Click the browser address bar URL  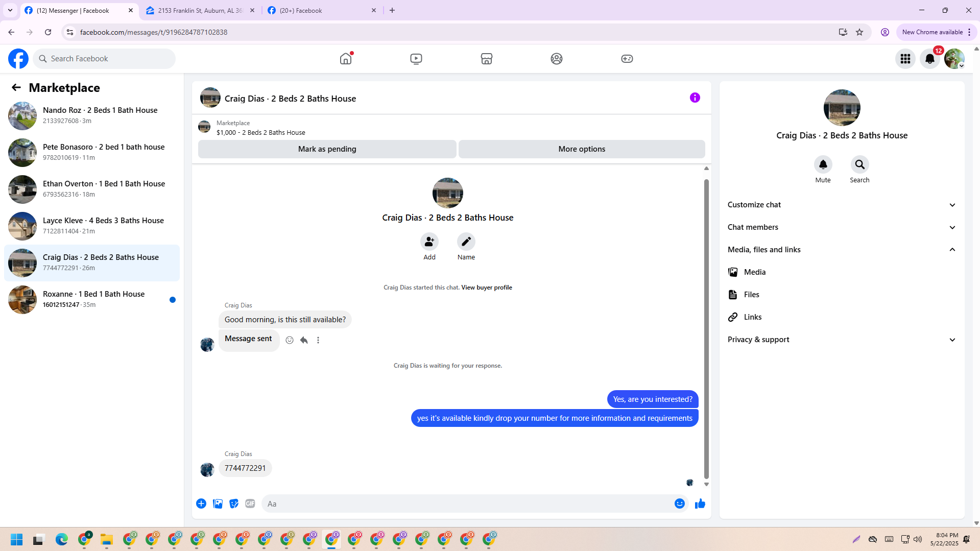[154, 32]
